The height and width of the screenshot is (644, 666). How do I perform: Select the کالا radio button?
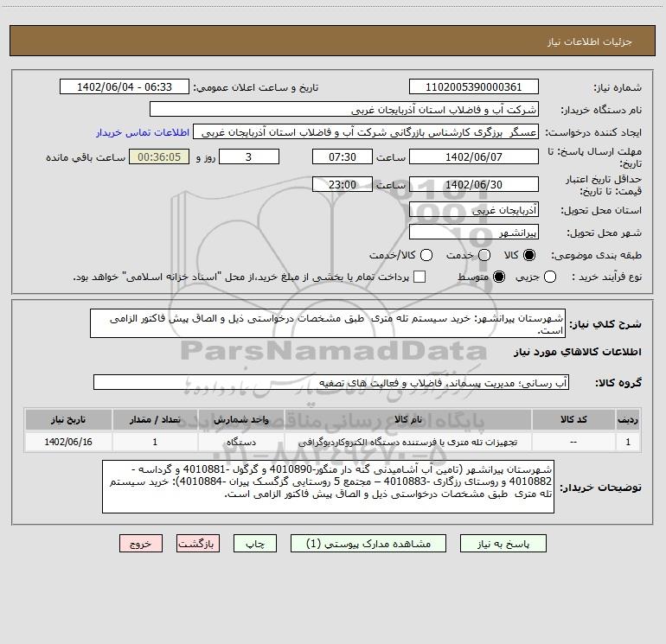(529, 255)
